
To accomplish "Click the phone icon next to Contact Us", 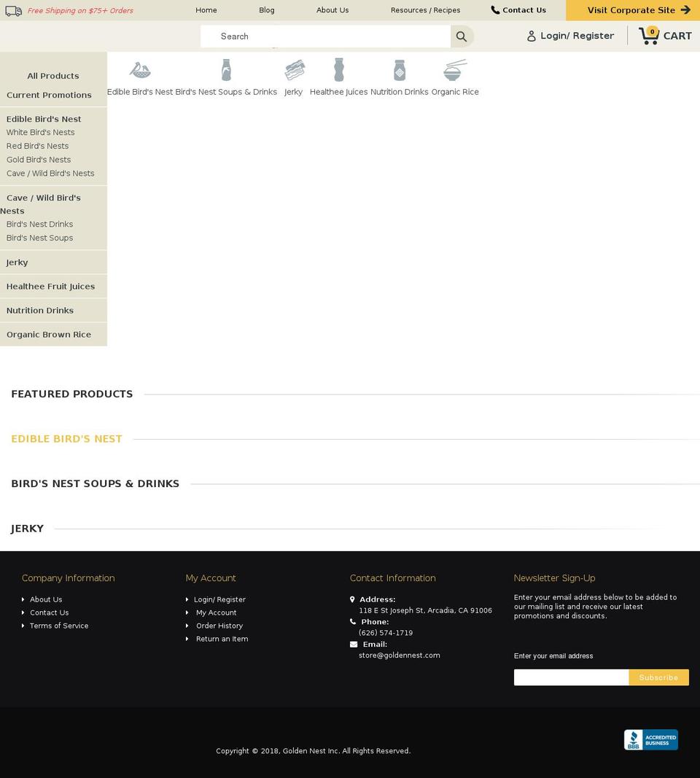I will click(x=495, y=10).
